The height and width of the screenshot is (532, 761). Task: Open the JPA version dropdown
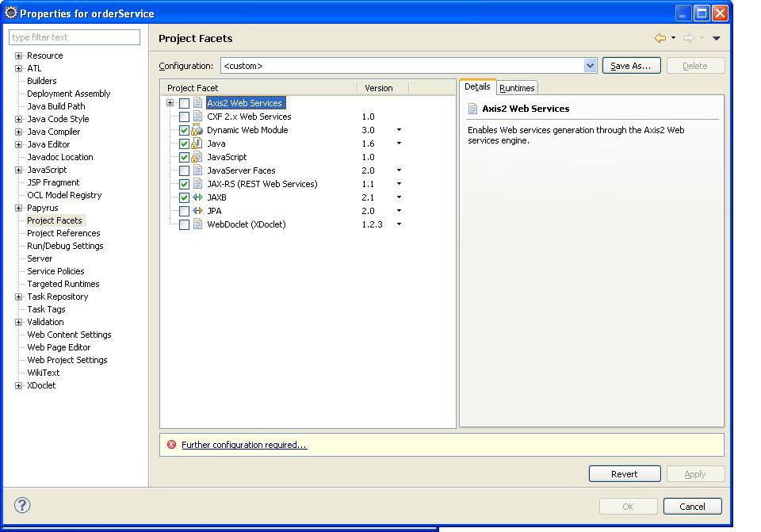point(399,211)
